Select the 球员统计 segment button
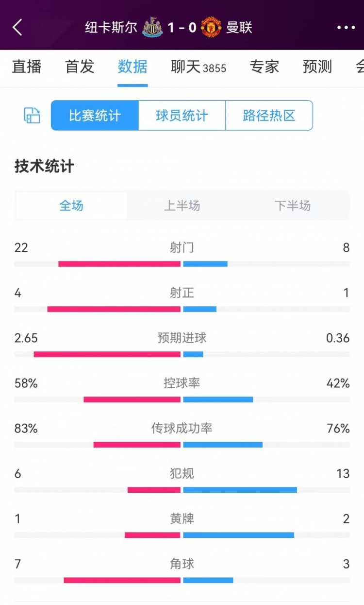The image size is (364, 605). 182,116
